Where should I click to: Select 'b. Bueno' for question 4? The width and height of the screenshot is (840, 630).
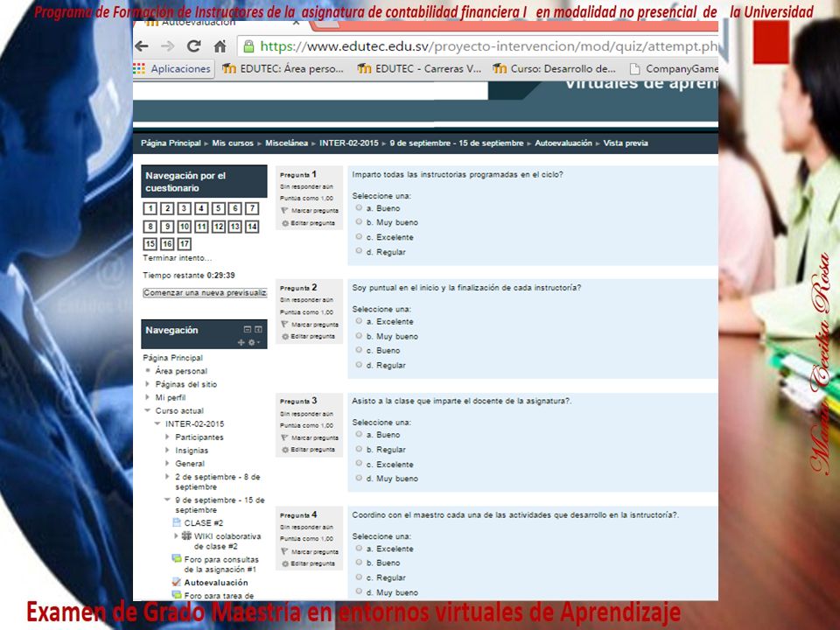pos(359,563)
